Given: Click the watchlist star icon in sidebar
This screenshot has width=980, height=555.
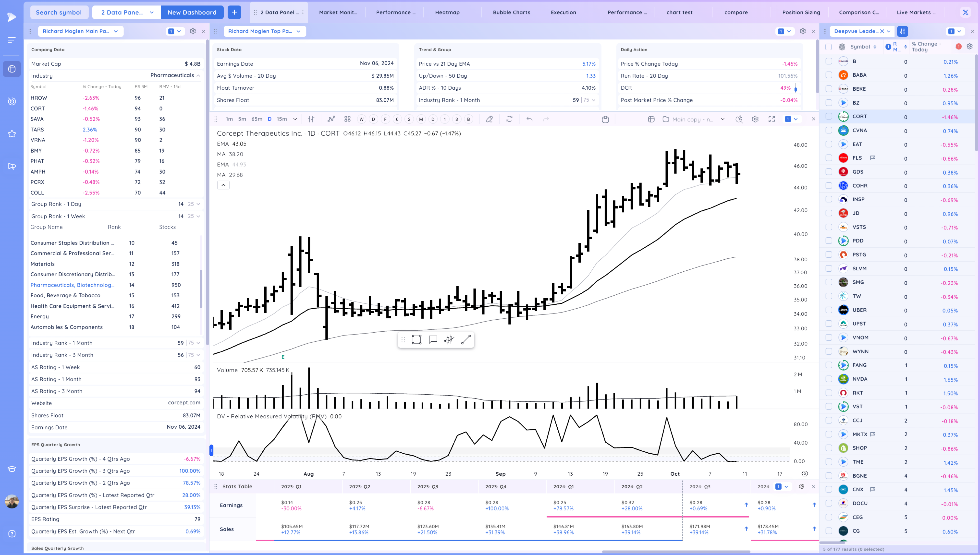Looking at the screenshot, I should click(12, 134).
